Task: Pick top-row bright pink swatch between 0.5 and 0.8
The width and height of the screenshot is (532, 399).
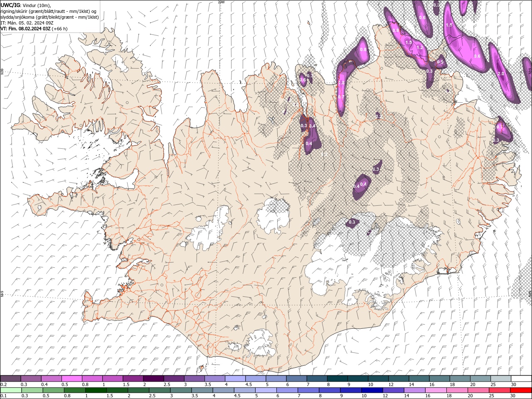Action: click(x=72, y=378)
